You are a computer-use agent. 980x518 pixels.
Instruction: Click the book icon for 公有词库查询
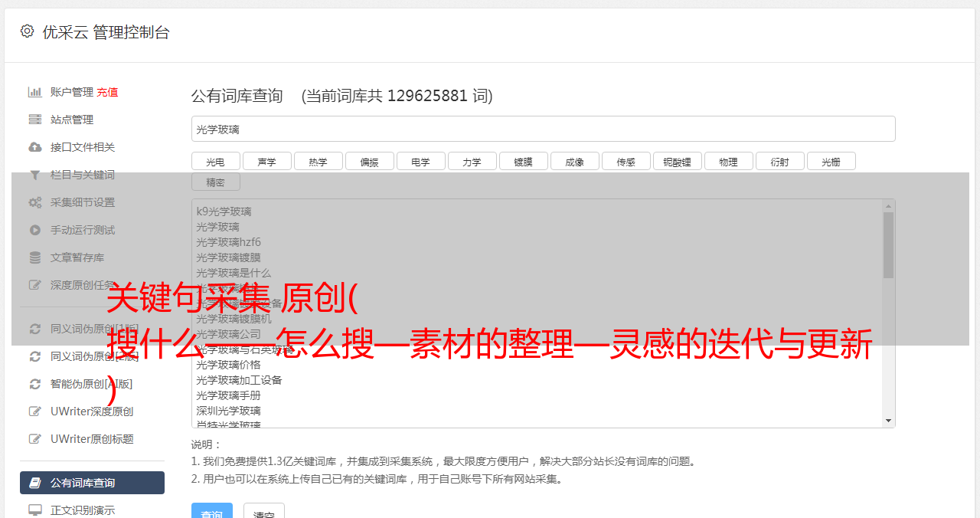point(35,483)
